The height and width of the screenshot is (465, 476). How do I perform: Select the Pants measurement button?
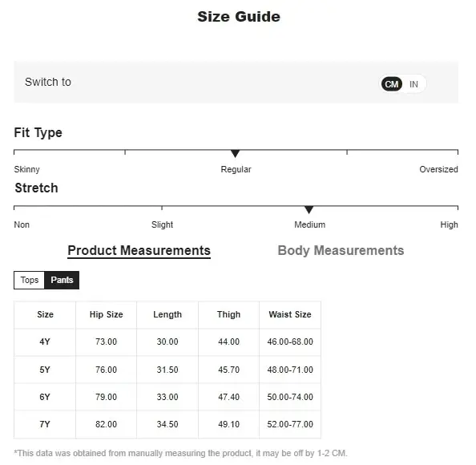click(x=62, y=280)
